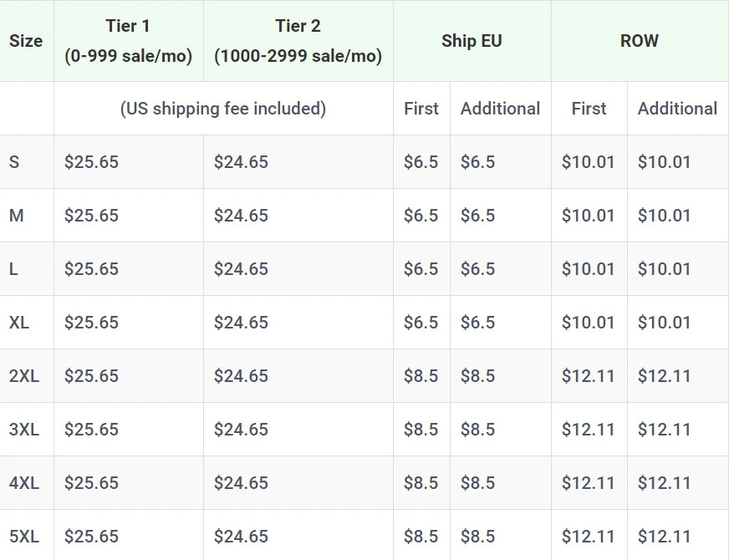Screen dimensions: 729x560
Task: Click the 5XL size row label
Action: 24,537
